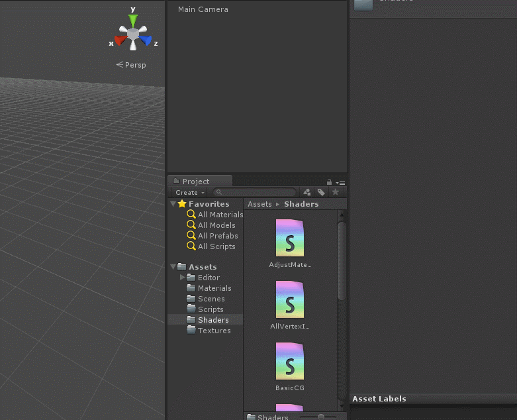Image resolution: width=517 pixels, height=420 pixels.
Task: Toggle the Project panel lock icon
Action: 329,182
